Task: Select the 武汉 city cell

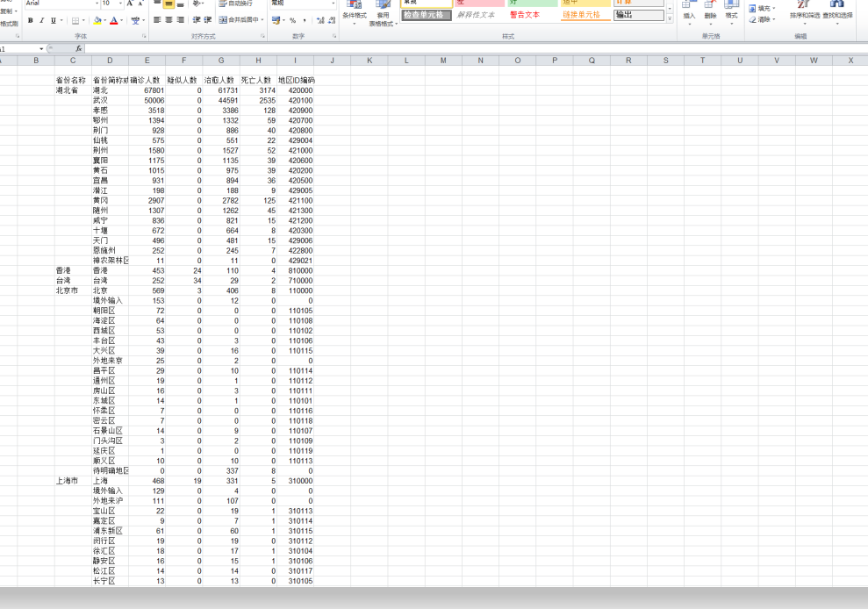Action: click(x=111, y=100)
